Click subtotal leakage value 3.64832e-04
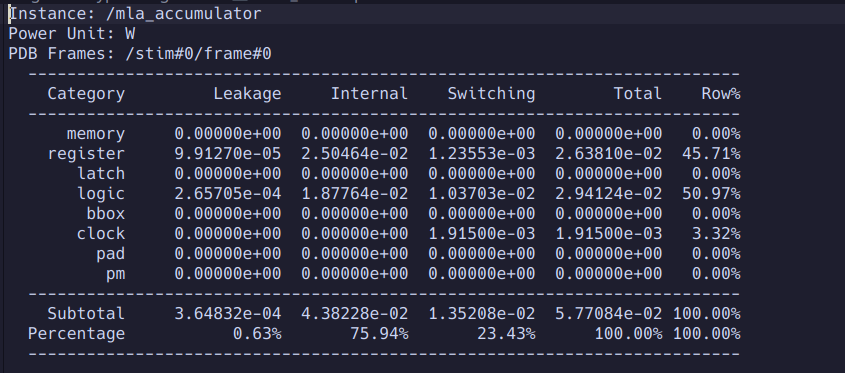Screen dimensions: 845x373 tap(228, 313)
